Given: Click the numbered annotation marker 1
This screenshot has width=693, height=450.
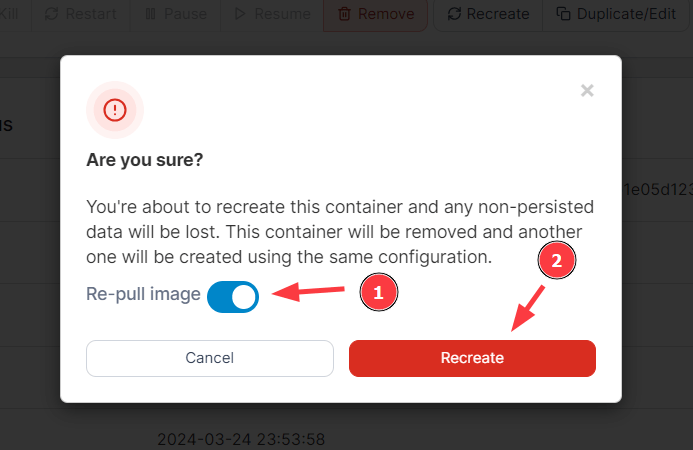Looking at the screenshot, I should click(378, 293).
